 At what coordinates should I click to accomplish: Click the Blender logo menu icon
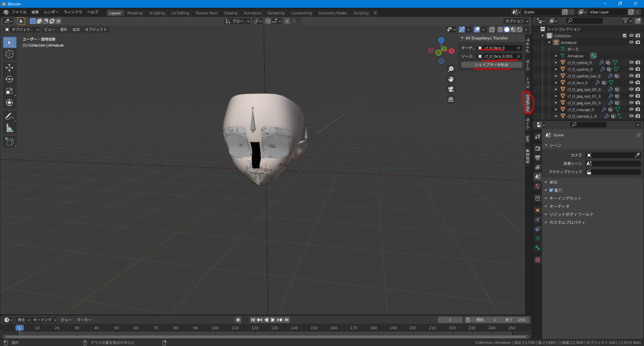coord(6,13)
